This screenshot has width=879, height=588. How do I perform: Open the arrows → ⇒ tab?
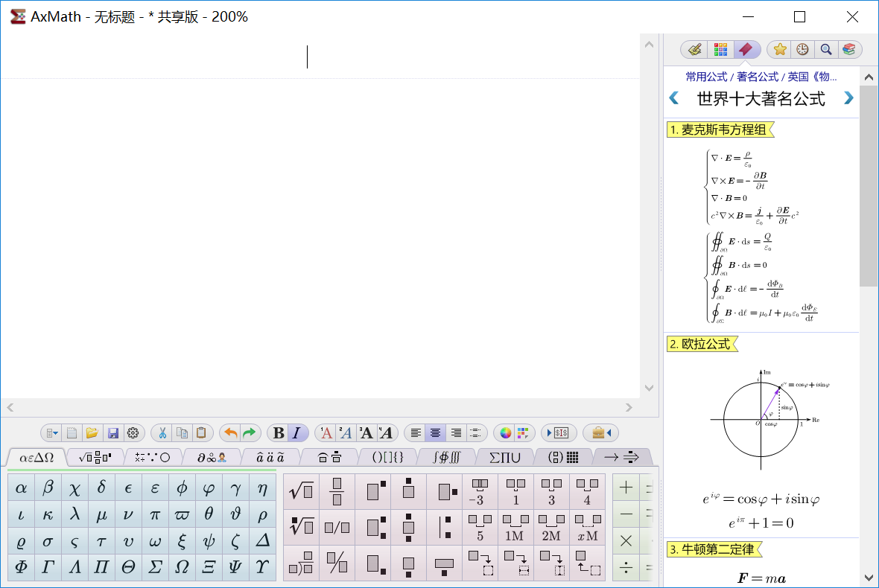pos(622,458)
